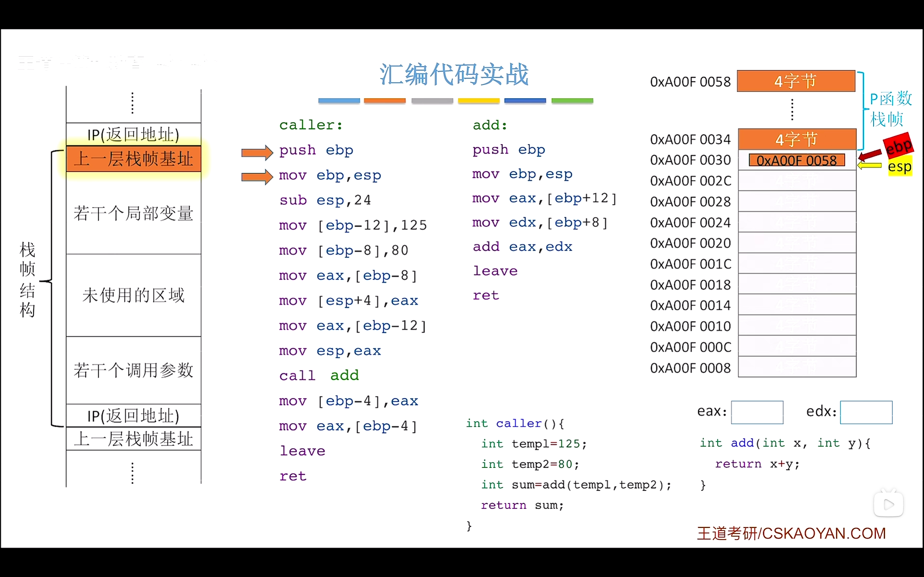The height and width of the screenshot is (577, 924).
Task: Select the highlighted 上一层栈帧基址 stack cell
Action: pyautogui.click(x=133, y=159)
